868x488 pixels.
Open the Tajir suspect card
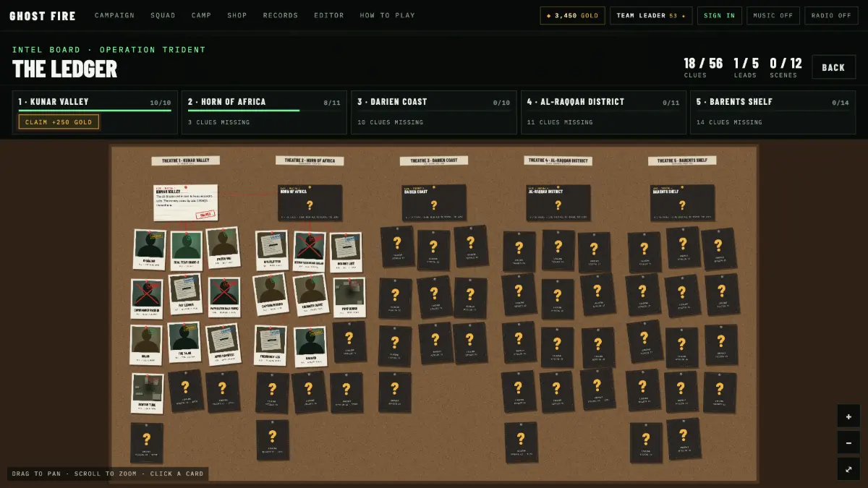tap(184, 342)
